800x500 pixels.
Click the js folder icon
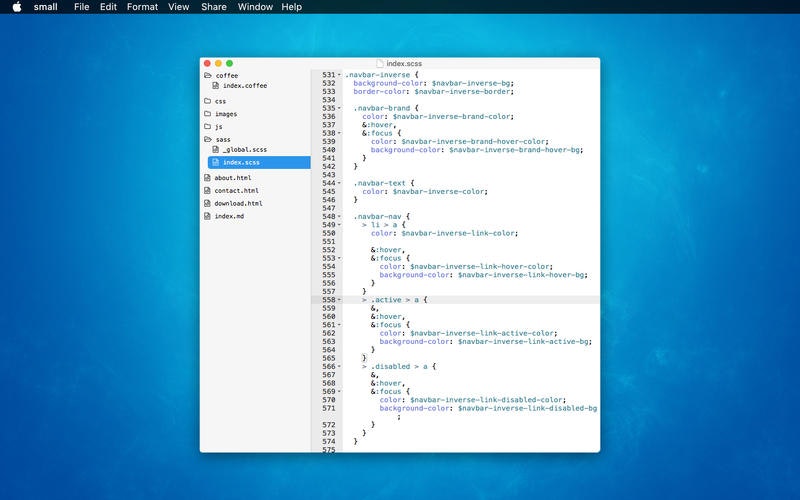coord(207,127)
